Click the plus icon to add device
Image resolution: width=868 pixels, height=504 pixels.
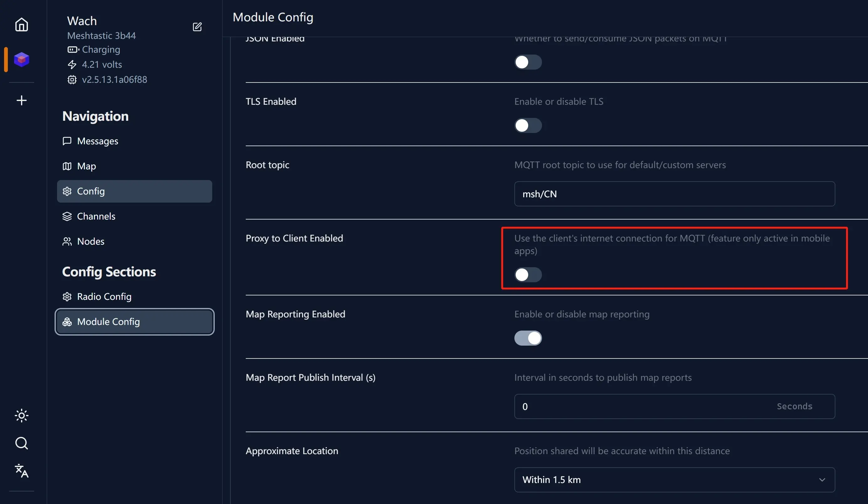(21, 100)
